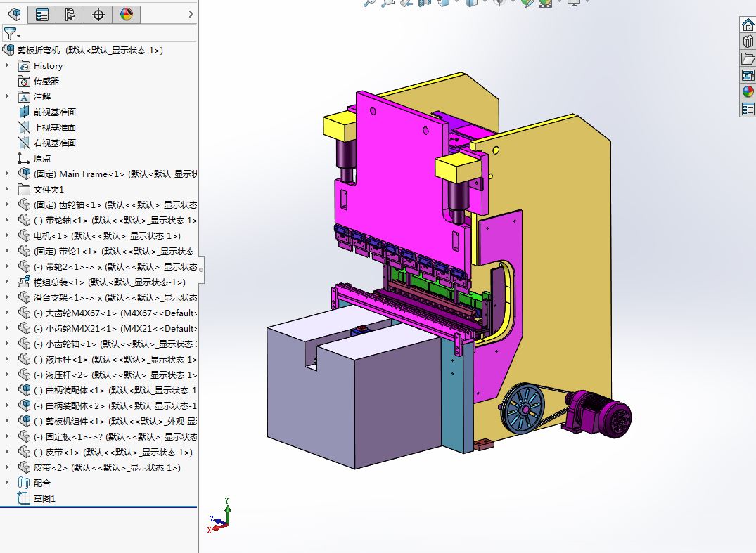Open the FeatureManager design tree tab
The image size is (756, 553).
coord(15,15)
